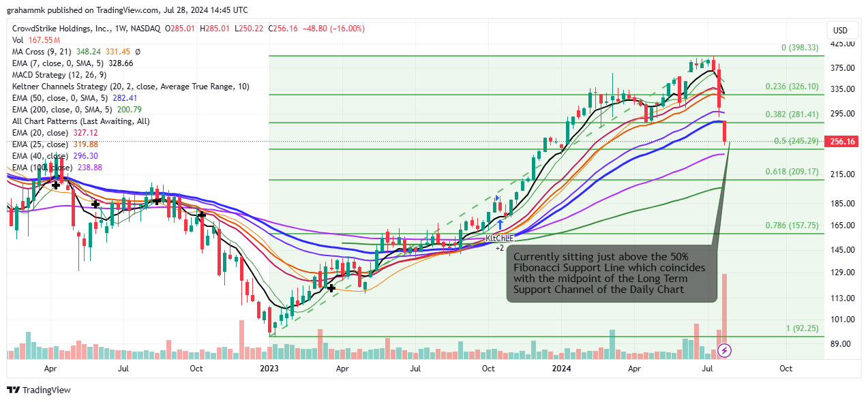
Task: Click the EMA (200, close, 0, SMA, 5) legend
Action: (77, 110)
